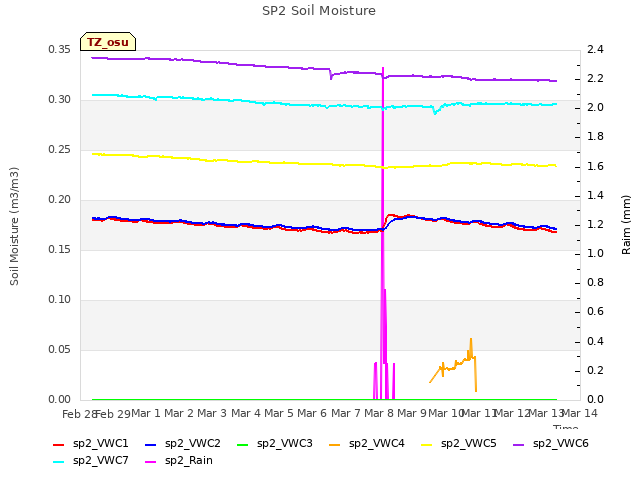Click the yellow sp2_VWC5 legend swatch
Screen dimensions: 640x480
tap(427, 445)
